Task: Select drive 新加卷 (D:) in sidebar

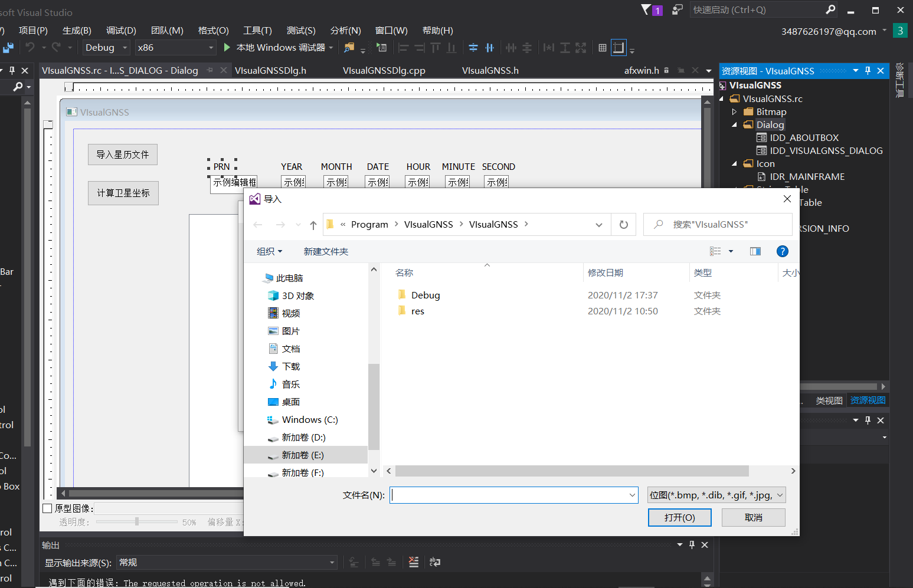Action: (x=303, y=438)
